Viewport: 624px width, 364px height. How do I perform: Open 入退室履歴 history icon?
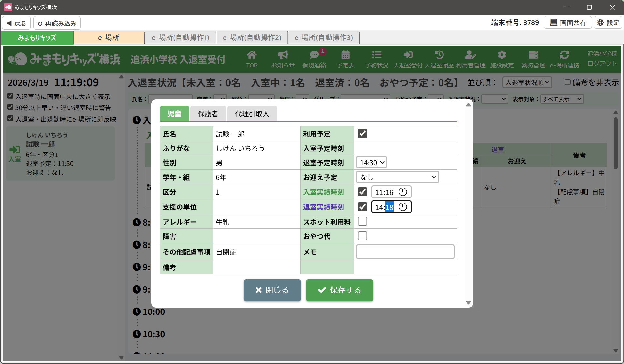pos(439,59)
